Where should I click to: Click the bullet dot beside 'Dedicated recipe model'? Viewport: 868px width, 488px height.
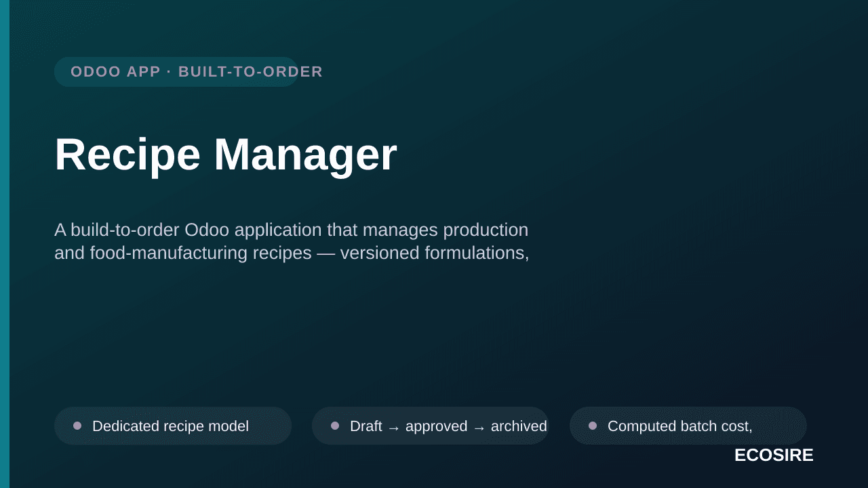point(77,426)
